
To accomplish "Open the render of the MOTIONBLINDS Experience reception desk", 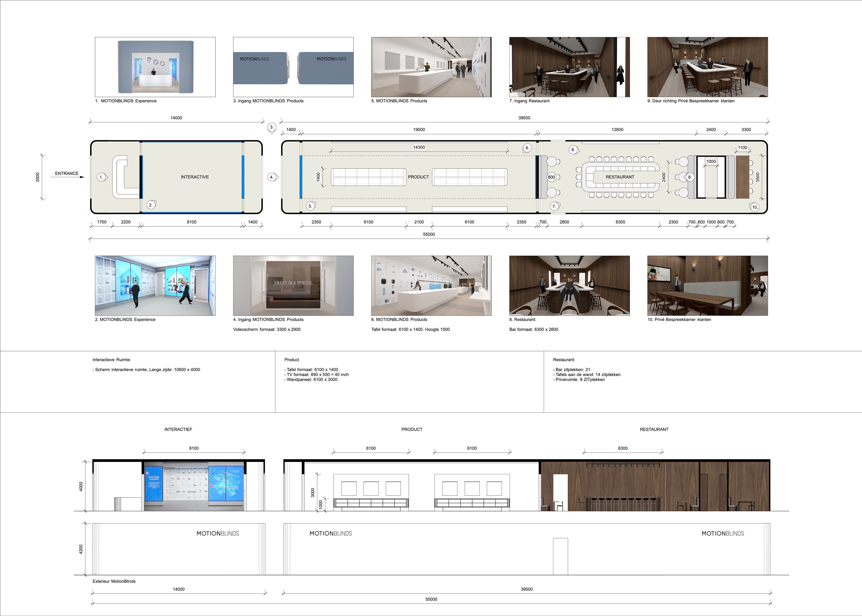I will click(x=155, y=67).
